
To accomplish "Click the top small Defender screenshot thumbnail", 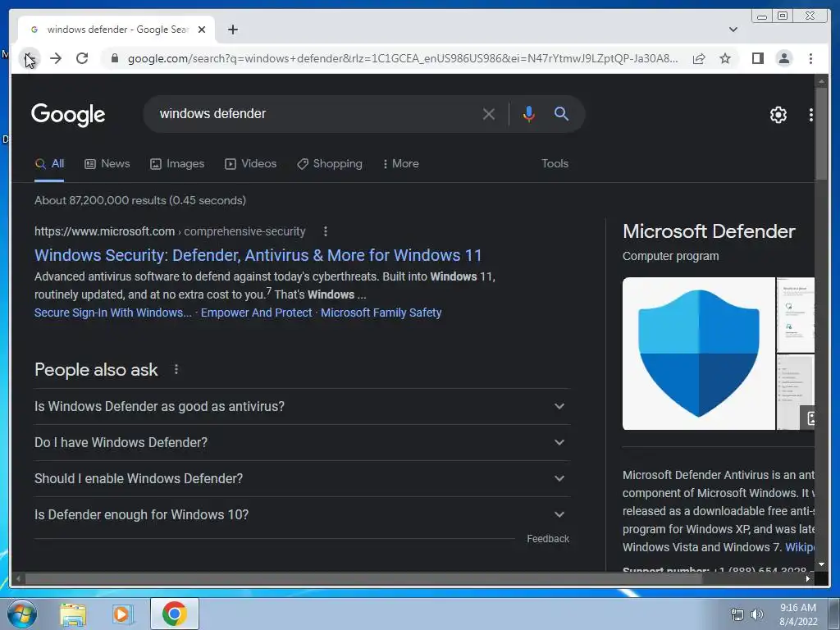I will [x=796, y=315].
